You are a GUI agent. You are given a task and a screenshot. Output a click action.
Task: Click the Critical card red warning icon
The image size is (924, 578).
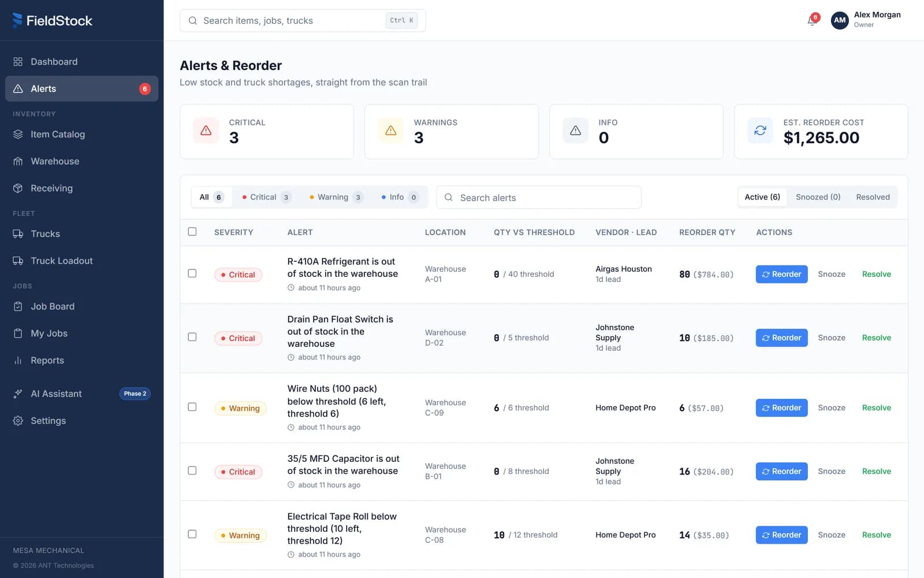point(206,131)
